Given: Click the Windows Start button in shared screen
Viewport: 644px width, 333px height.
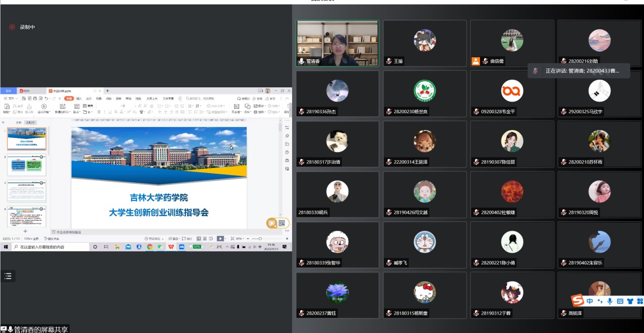Looking at the screenshot, I should coord(5,247).
